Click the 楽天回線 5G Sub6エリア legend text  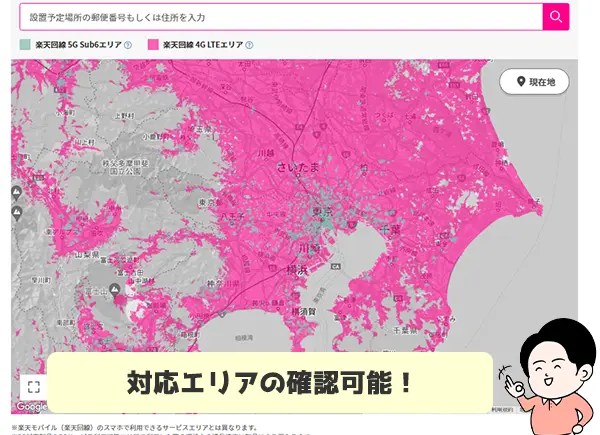click(77, 46)
